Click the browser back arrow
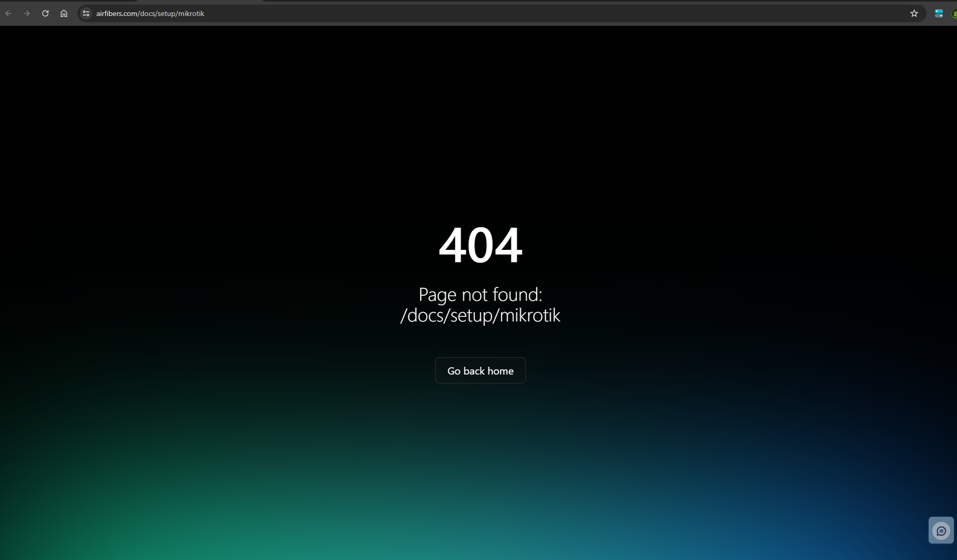This screenshot has height=560, width=957. 8,13
